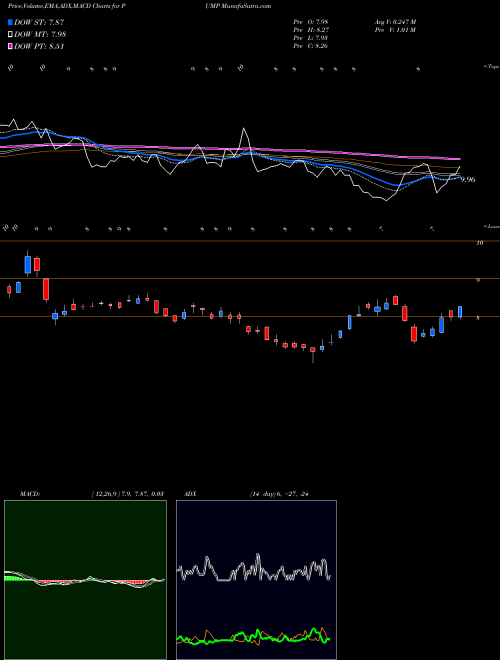Click the 'Pre V: 1.01 M' volume text
Screen dimensions: 500x660
(x=395, y=30)
